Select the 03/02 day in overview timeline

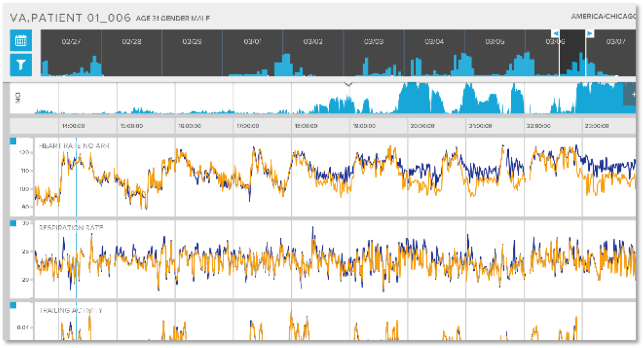click(x=313, y=53)
